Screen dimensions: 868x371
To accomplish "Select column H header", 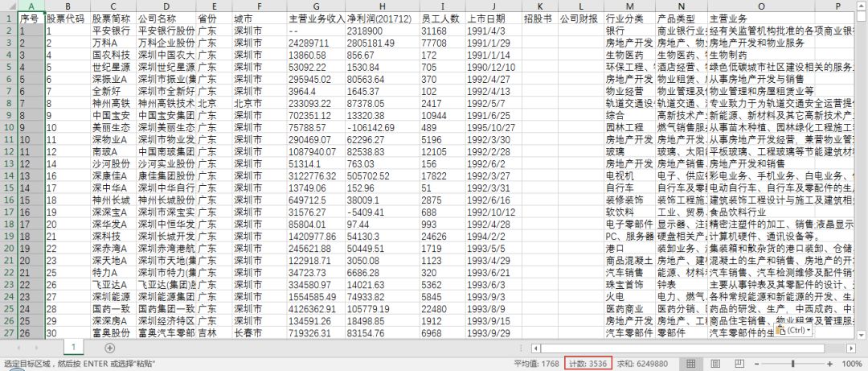I will pos(382,6).
